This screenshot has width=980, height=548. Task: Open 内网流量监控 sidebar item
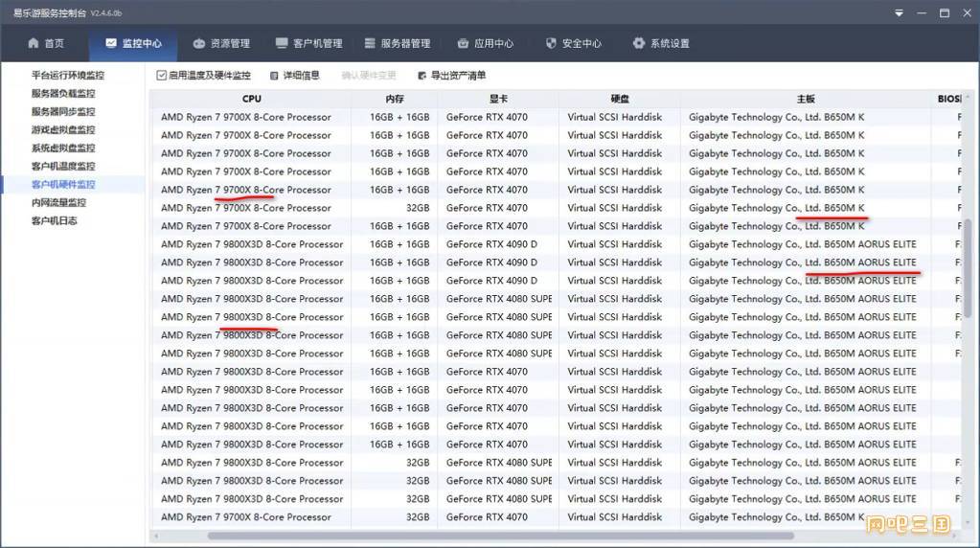58,202
